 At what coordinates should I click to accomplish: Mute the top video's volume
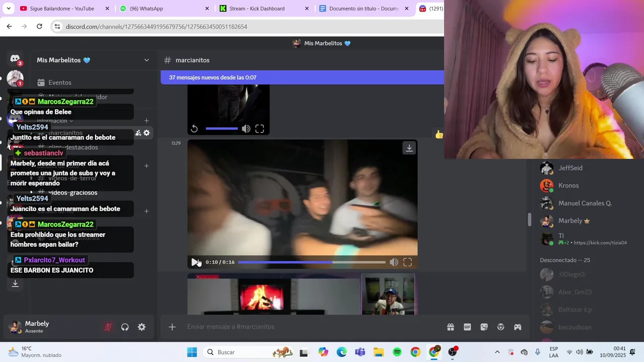pos(246,129)
